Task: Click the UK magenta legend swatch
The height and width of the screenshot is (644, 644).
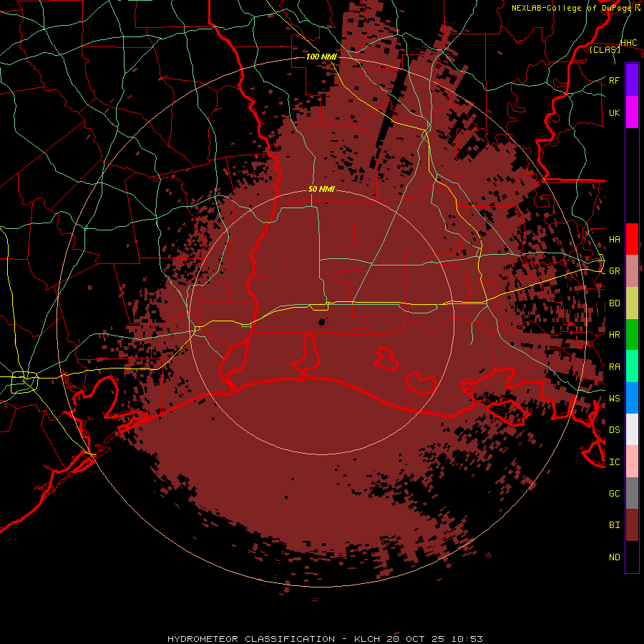Action: pos(632,112)
